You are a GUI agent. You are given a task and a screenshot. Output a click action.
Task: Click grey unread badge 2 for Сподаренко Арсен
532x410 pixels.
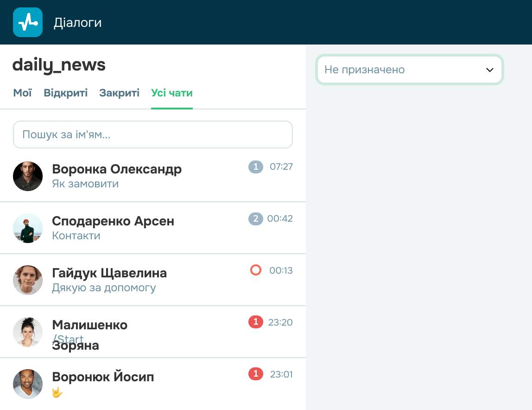256,219
